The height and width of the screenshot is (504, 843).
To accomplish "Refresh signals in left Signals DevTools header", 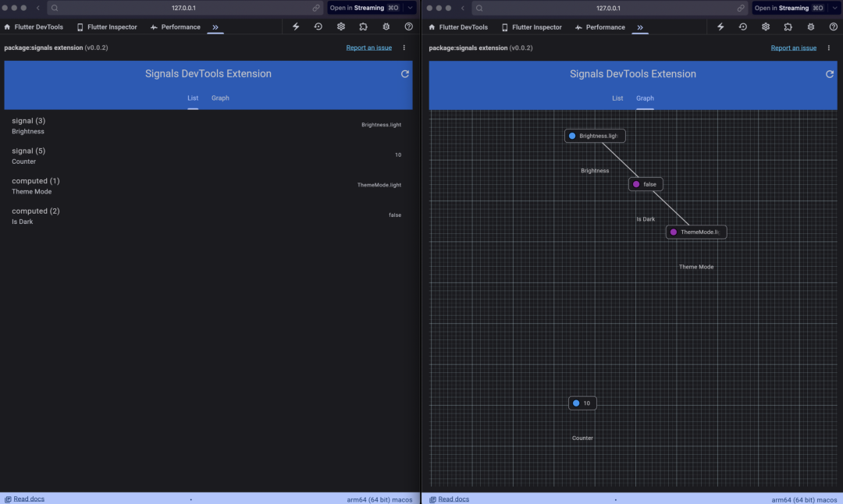I will [404, 74].
